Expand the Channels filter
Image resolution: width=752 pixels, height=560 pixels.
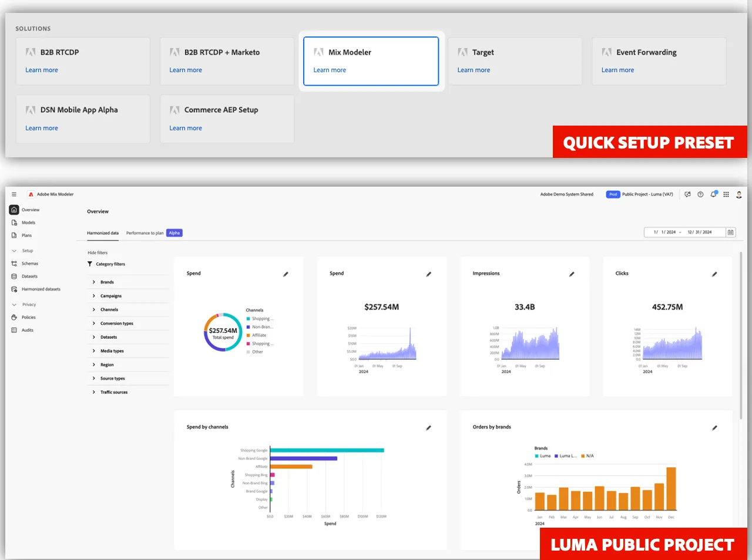point(94,309)
